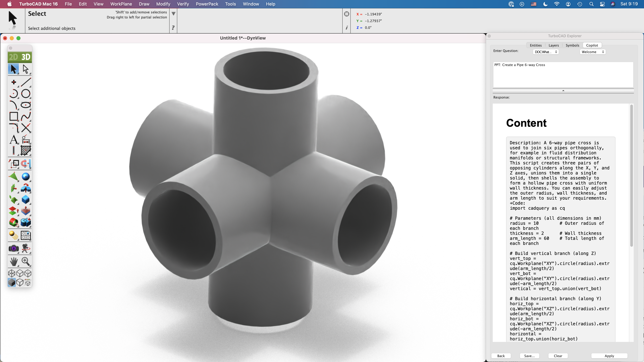
Task: Click the Camera render icon
Action: click(13, 248)
